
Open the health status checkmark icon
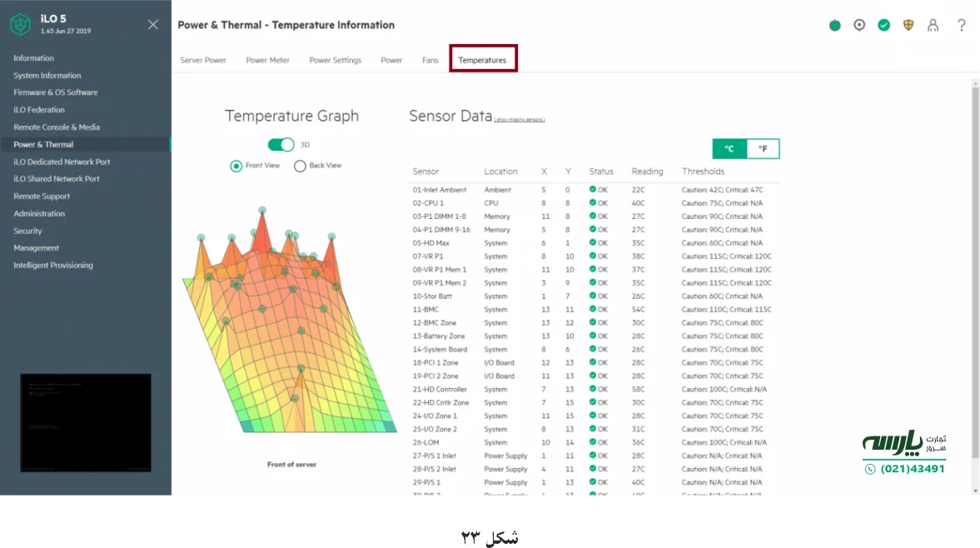pyautogui.click(x=884, y=25)
